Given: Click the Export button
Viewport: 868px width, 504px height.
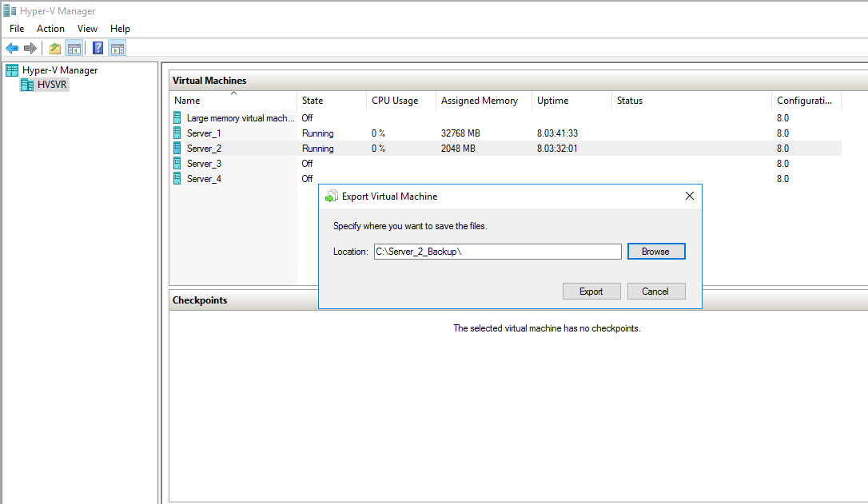Looking at the screenshot, I should tap(591, 292).
